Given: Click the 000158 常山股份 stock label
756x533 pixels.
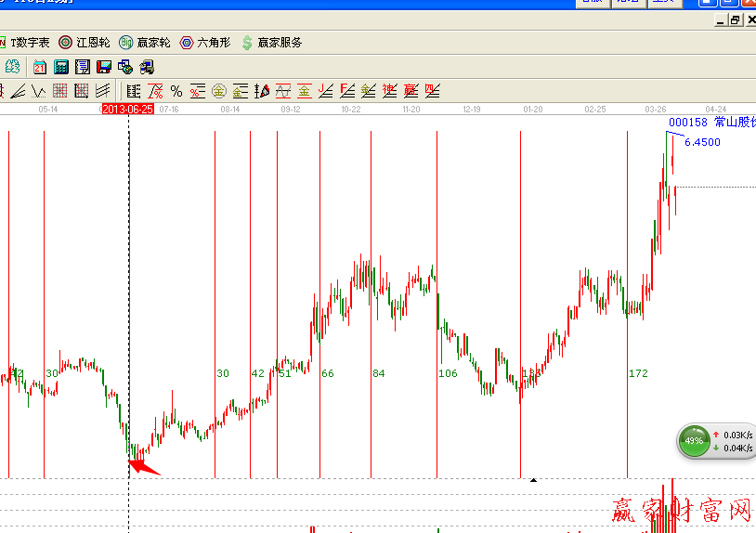Looking at the screenshot, I should click(710, 123).
